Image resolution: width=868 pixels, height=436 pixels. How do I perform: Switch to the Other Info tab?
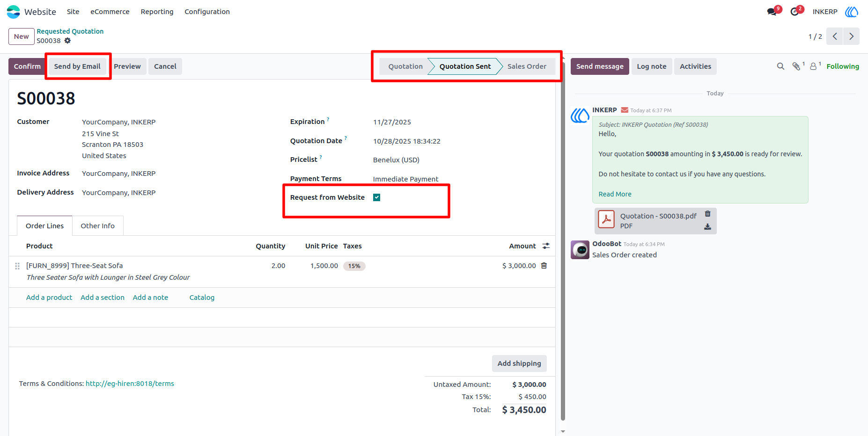click(x=98, y=226)
